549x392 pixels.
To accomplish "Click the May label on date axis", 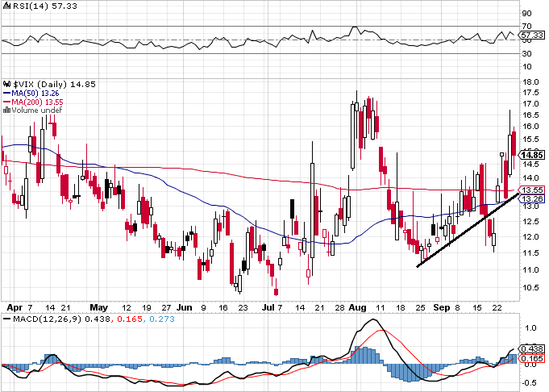I will (98, 307).
